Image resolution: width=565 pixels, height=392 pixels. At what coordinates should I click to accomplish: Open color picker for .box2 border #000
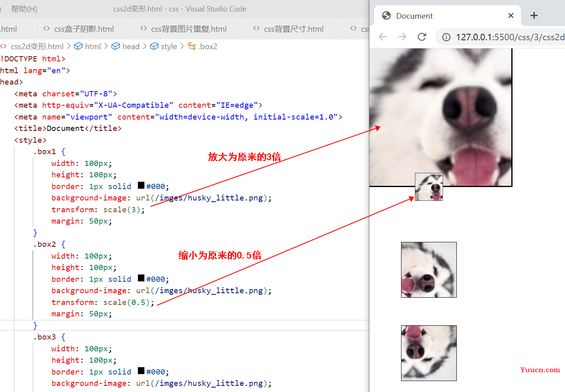[x=141, y=278]
